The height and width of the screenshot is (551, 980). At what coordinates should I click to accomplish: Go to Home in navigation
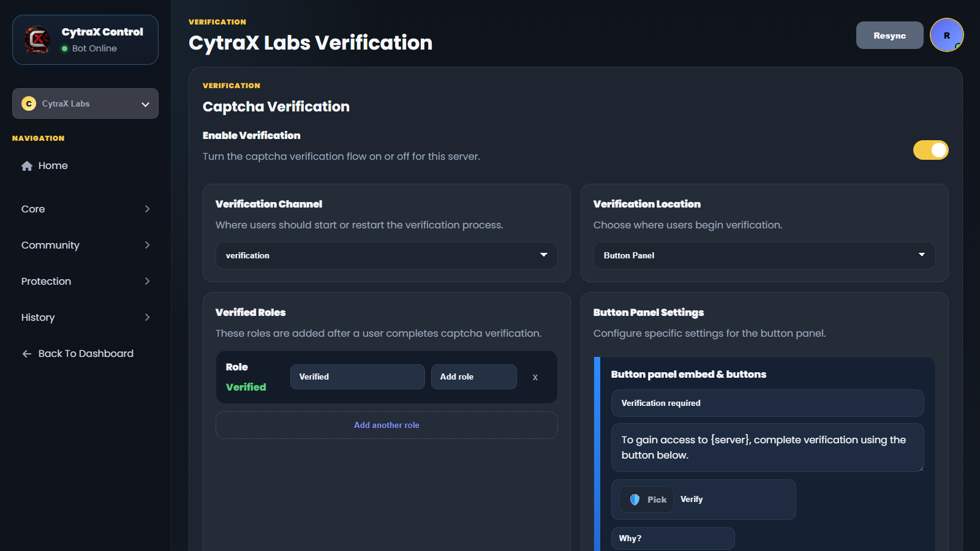85,166
